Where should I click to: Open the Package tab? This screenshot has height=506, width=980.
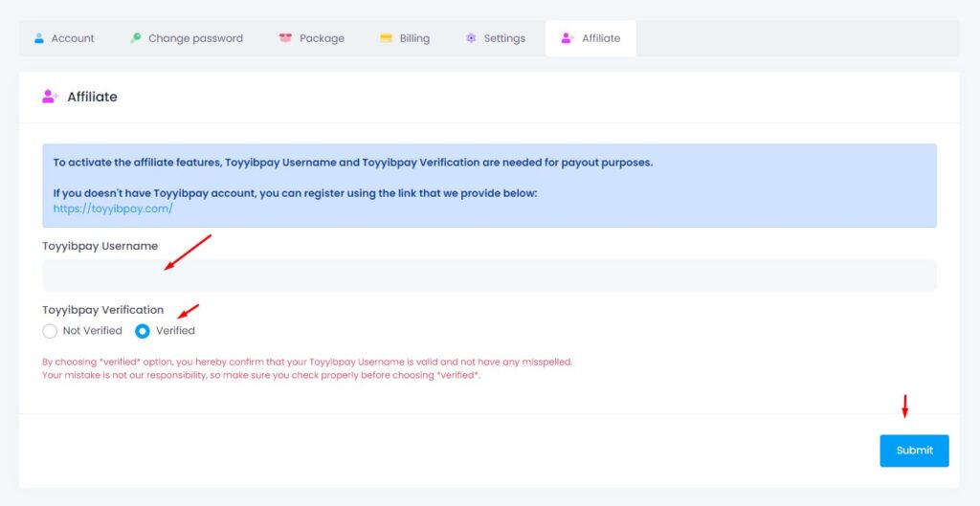[311, 38]
